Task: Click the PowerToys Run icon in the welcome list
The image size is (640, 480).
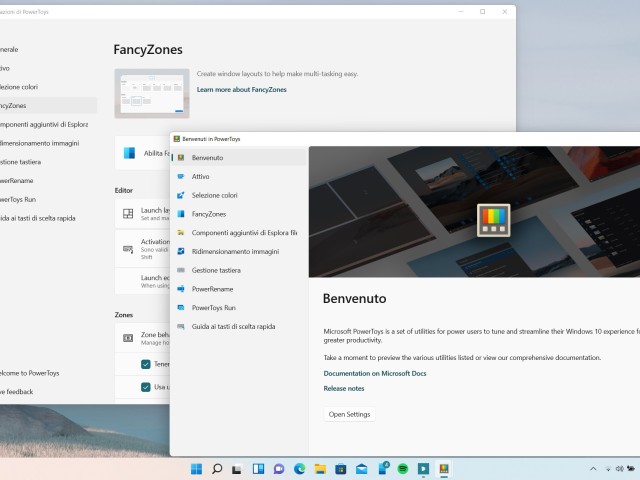Action: (180, 308)
